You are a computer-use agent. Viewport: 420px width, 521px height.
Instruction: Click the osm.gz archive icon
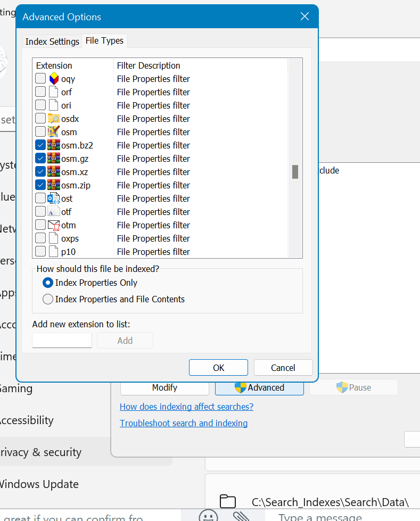point(53,158)
